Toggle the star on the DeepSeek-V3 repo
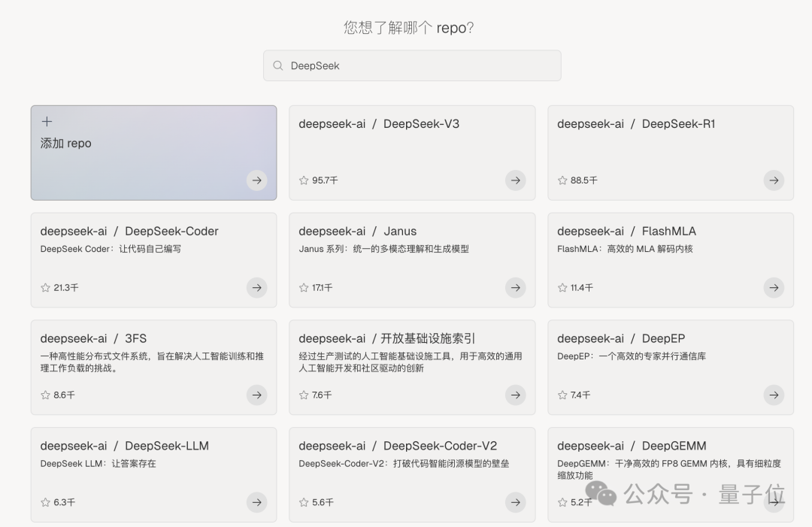 [303, 180]
